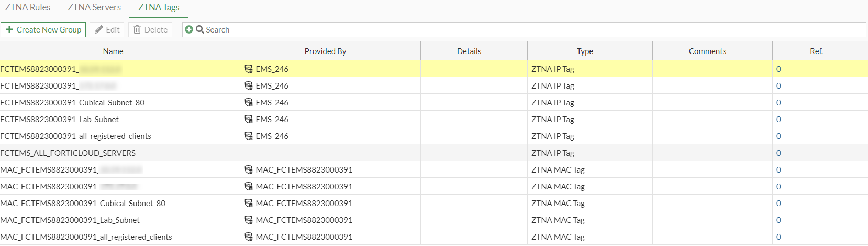This screenshot has width=868, height=246.
Task: Focus the Search input field
Action: pos(524,30)
